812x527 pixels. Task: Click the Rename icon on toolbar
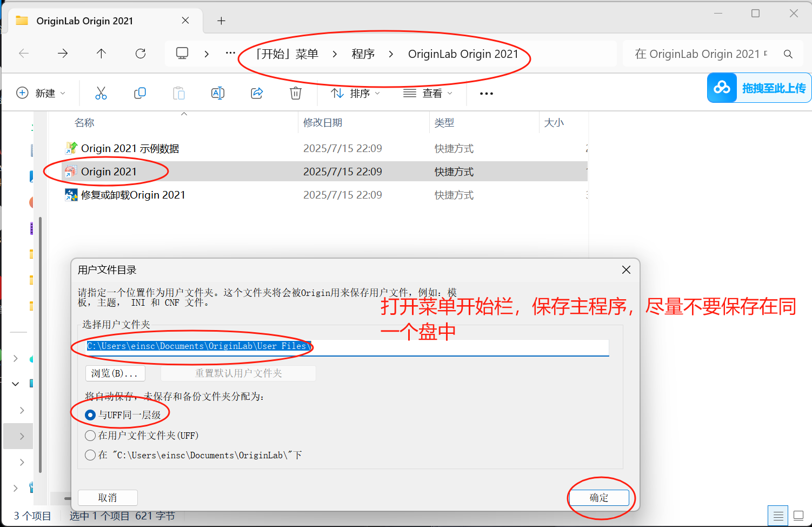pyautogui.click(x=218, y=93)
